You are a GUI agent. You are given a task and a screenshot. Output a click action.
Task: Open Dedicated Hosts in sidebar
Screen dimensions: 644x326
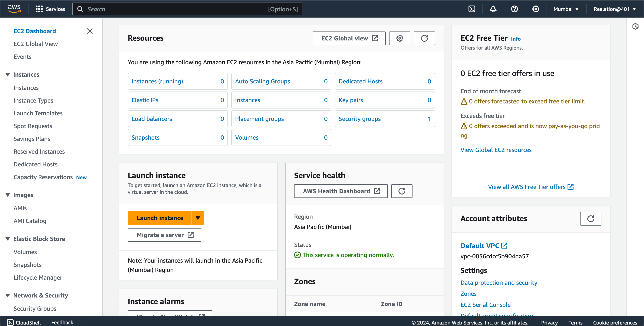36,164
